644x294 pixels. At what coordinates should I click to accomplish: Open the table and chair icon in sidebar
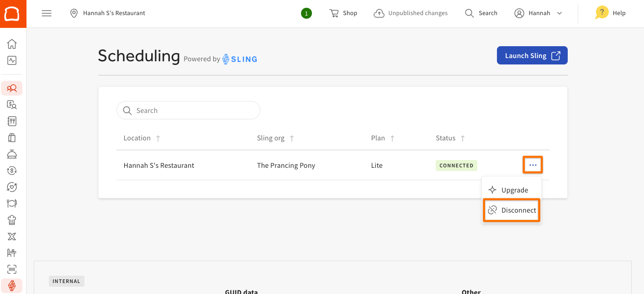pyautogui.click(x=12, y=253)
